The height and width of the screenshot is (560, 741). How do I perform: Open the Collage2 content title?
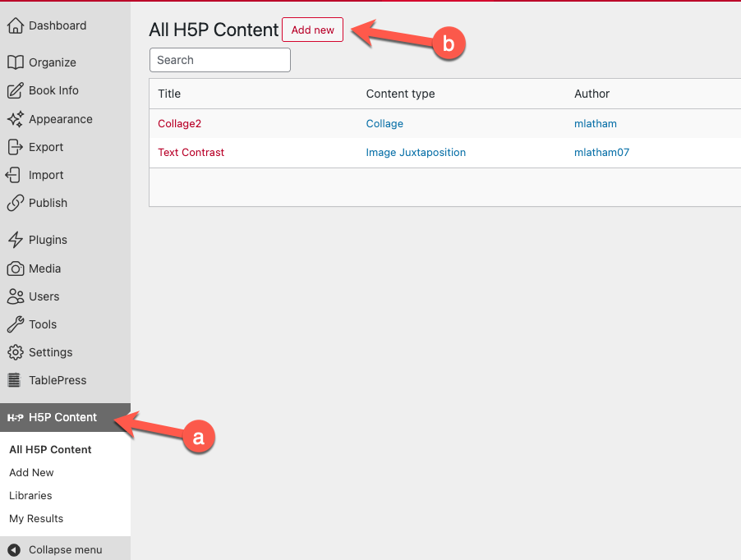(x=179, y=124)
